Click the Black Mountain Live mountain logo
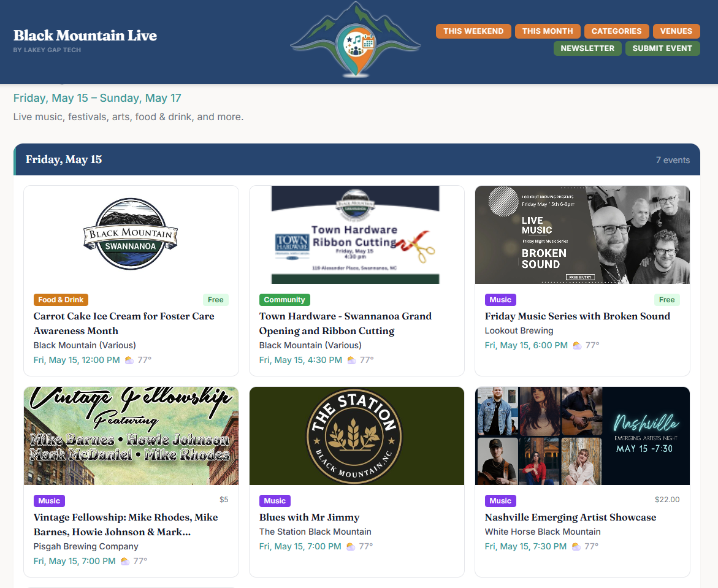718x588 pixels. [356, 39]
